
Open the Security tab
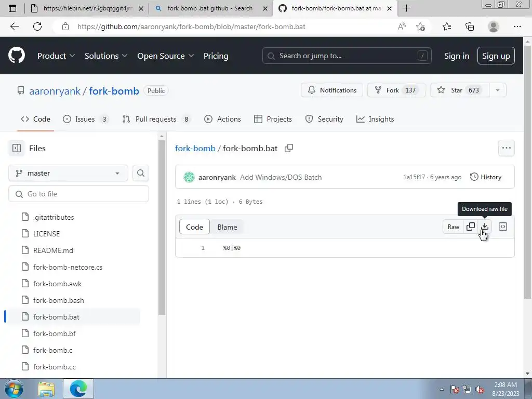point(324,119)
